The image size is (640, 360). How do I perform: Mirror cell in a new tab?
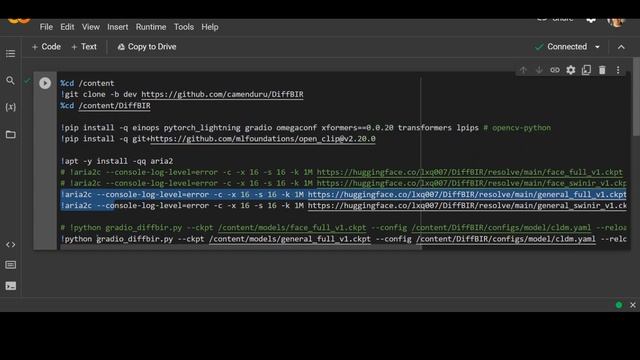587,70
